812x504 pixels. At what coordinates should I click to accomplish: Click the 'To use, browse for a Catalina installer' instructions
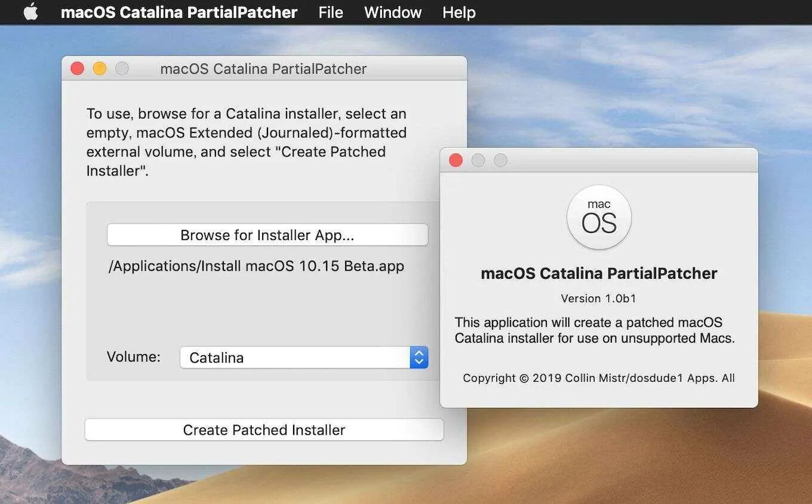coord(247,142)
